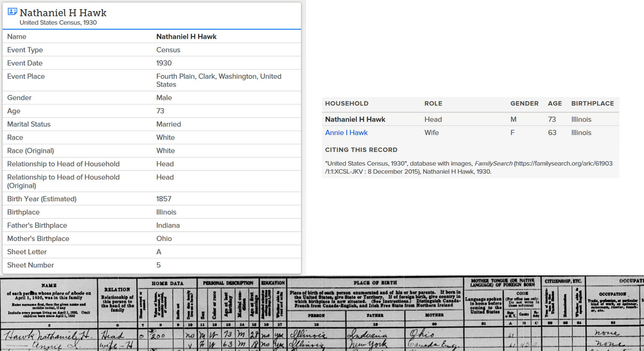Click the 'CITIZENSHIP, ETC.' header in the census image
644x351 pixels.
tap(563, 281)
